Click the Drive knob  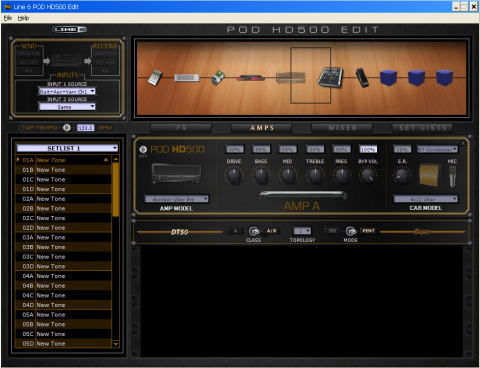(234, 175)
